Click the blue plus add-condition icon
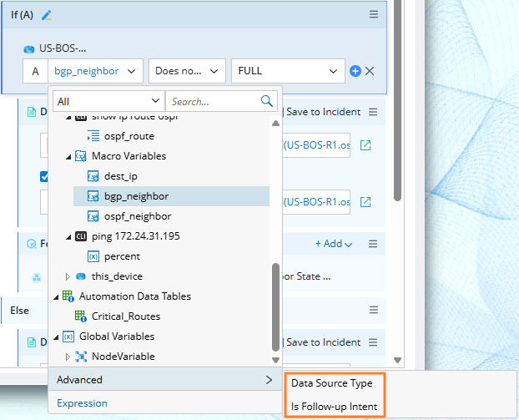The image size is (519, 420). 355,71
